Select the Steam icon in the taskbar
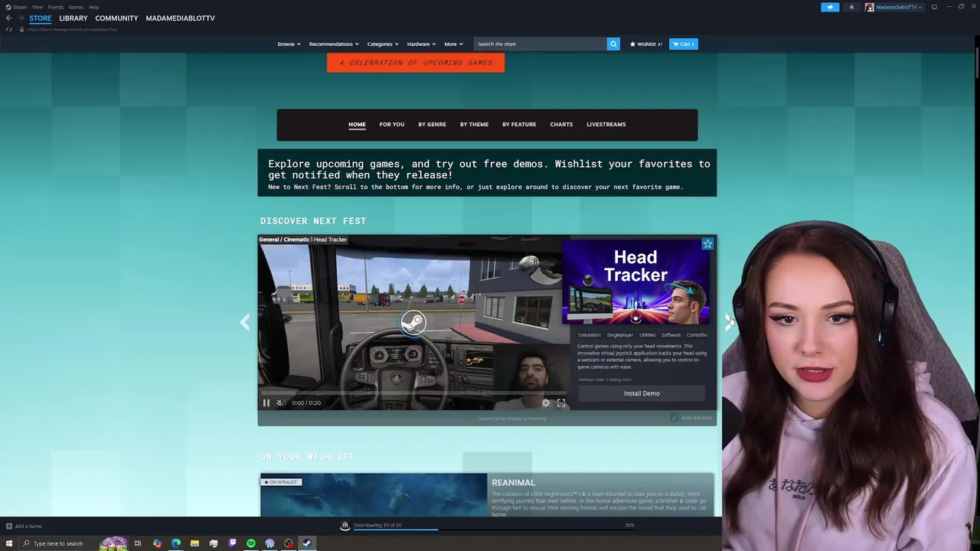The width and height of the screenshot is (980, 551). (307, 543)
